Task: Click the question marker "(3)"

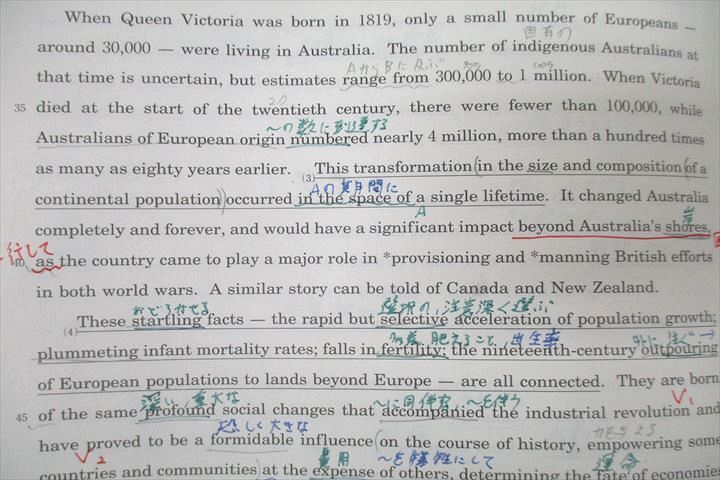Action: [x=308, y=178]
